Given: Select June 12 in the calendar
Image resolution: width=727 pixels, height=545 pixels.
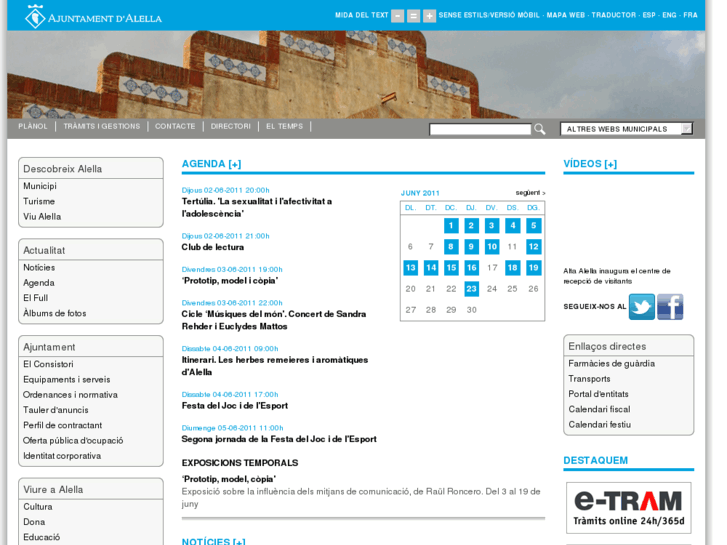Looking at the screenshot, I should (x=534, y=247).
